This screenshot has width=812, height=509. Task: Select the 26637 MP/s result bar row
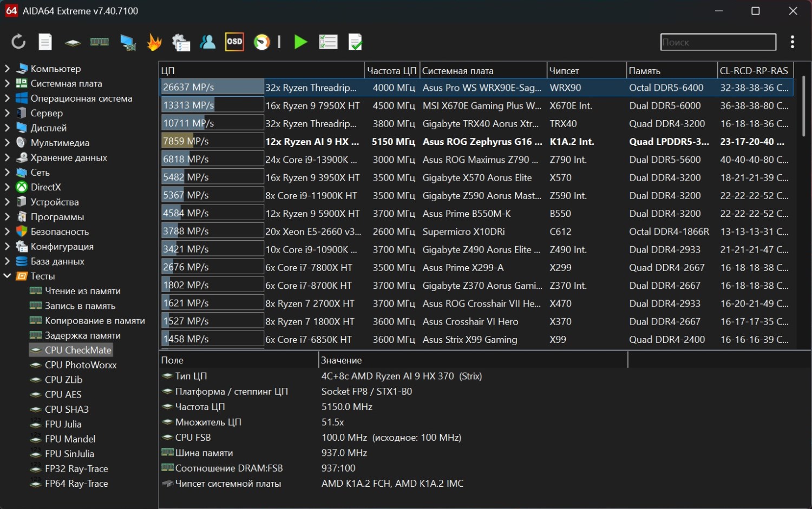pos(212,87)
